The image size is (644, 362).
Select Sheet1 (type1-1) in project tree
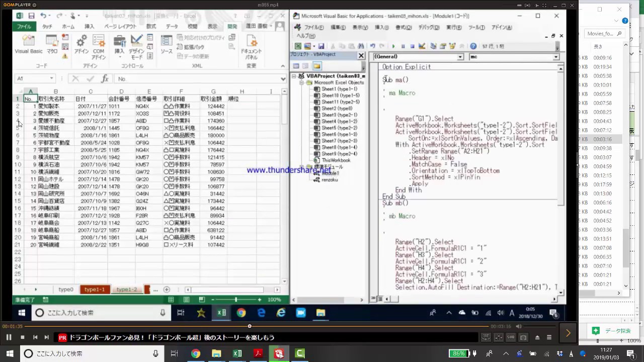click(339, 89)
